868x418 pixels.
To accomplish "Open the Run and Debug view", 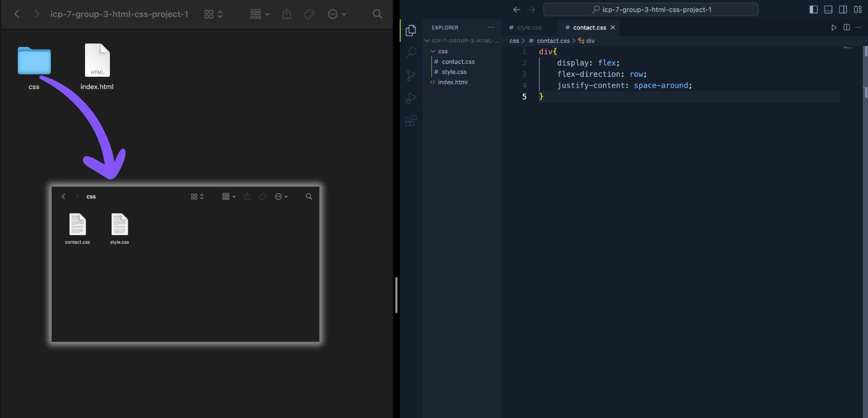I will point(411,98).
